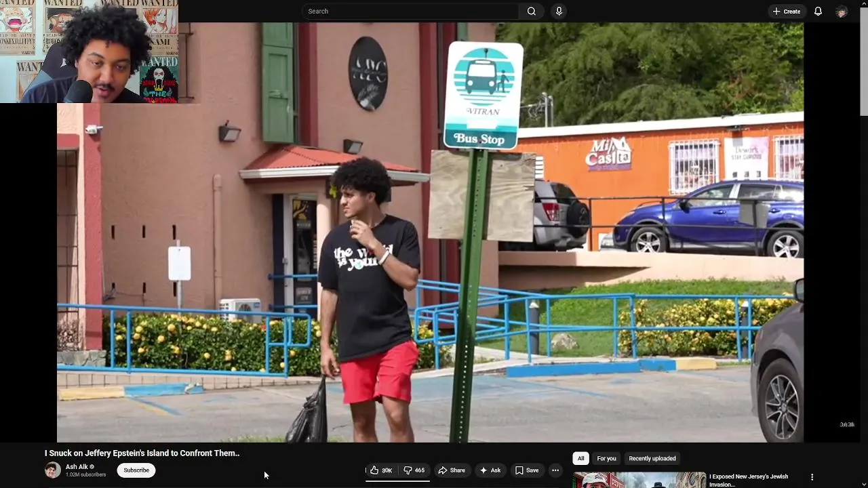Open the Ask AI feature
Image resolution: width=868 pixels, height=488 pixels.
(490, 470)
